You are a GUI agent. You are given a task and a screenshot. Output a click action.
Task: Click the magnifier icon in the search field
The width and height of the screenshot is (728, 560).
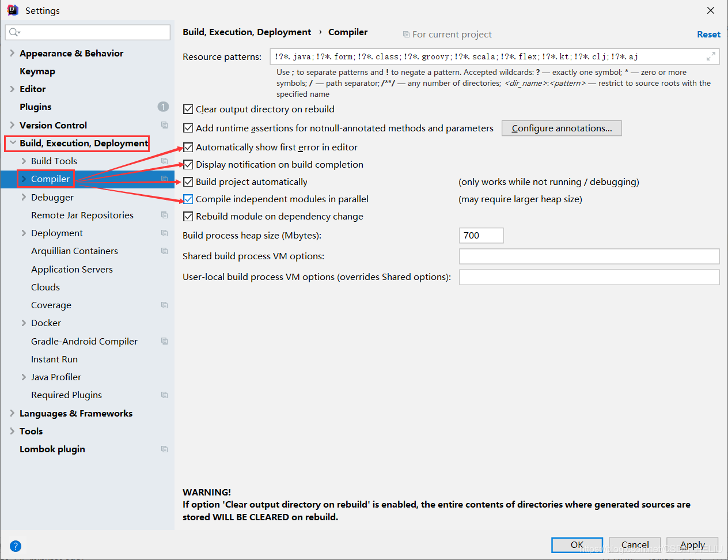tap(12, 32)
